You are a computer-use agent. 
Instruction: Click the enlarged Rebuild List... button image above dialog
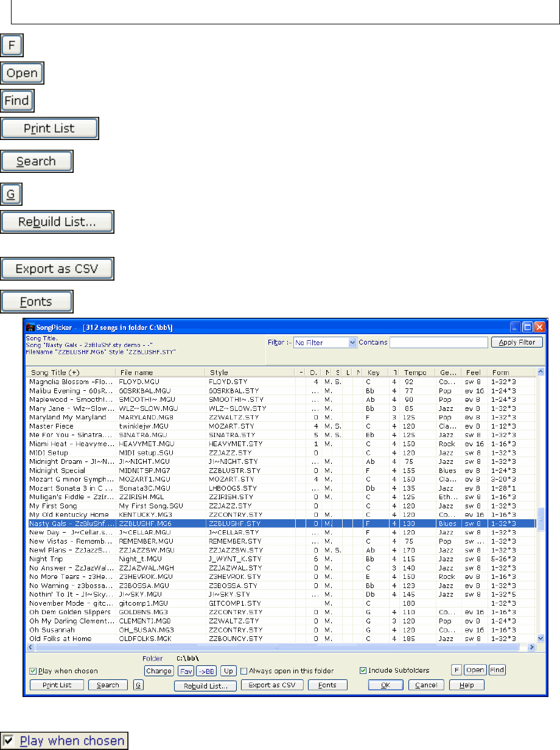coord(57,222)
